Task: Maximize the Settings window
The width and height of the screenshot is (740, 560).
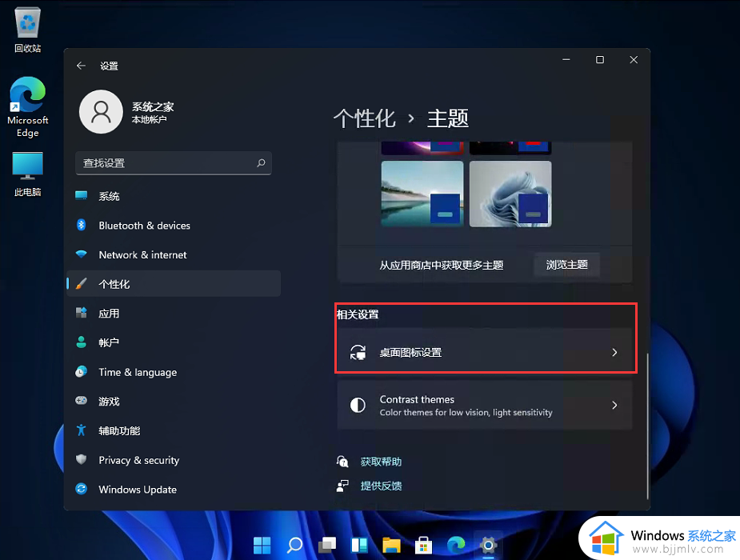Action: 600,60
